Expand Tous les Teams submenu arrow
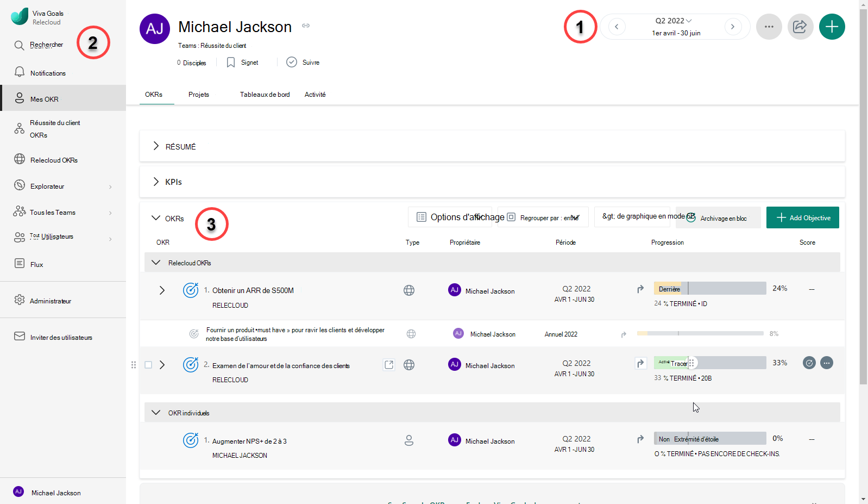Image resolution: width=868 pixels, height=504 pixels. tap(110, 213)
